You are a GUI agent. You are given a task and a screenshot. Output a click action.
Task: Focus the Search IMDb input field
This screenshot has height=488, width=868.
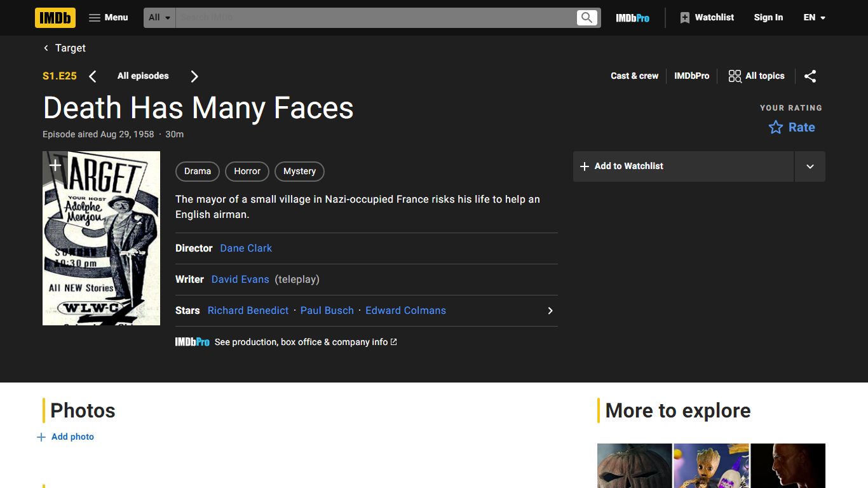click(x=376, y=18)
